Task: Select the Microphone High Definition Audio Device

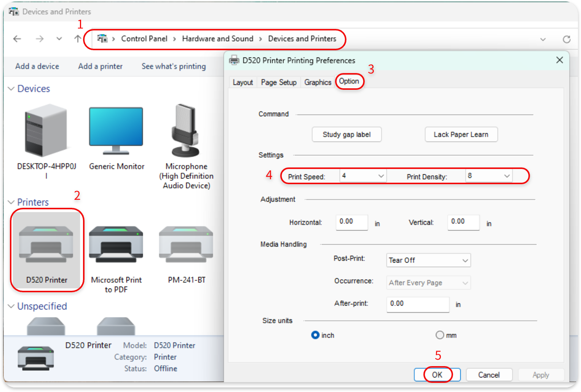Action: 186,131
